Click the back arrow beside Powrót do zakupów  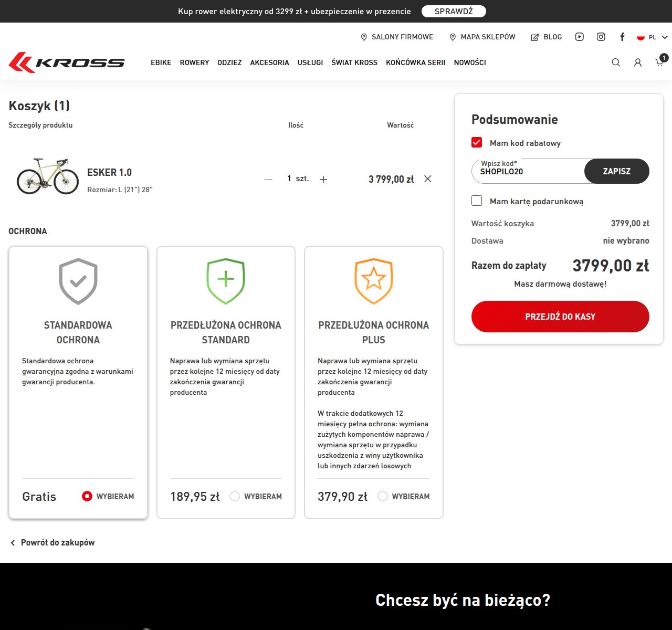click(13, 543)
